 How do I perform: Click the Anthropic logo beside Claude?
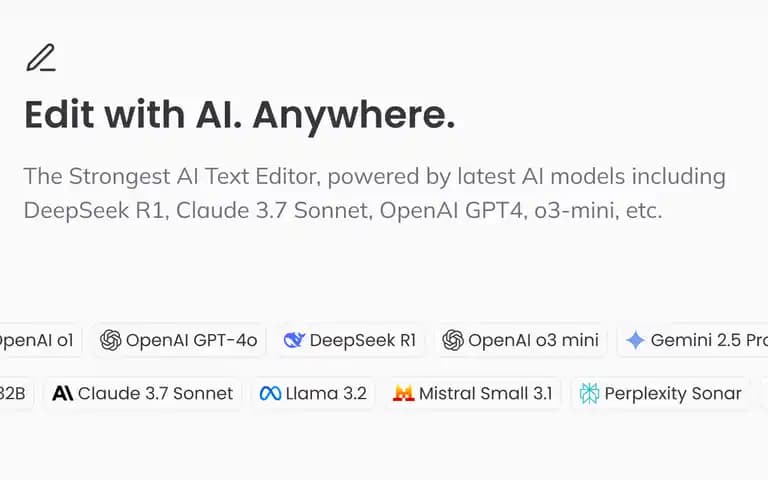pos(63,393)
